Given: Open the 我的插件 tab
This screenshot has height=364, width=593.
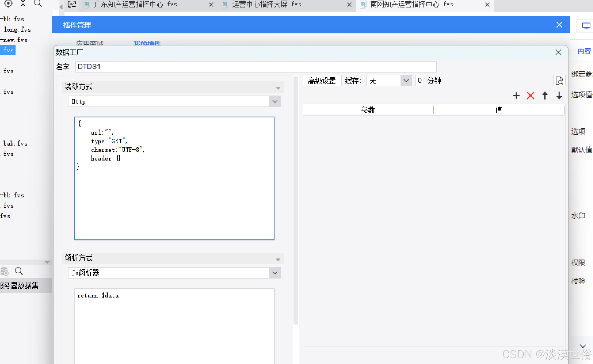Looking at the screenshot, I should [147, 43].
